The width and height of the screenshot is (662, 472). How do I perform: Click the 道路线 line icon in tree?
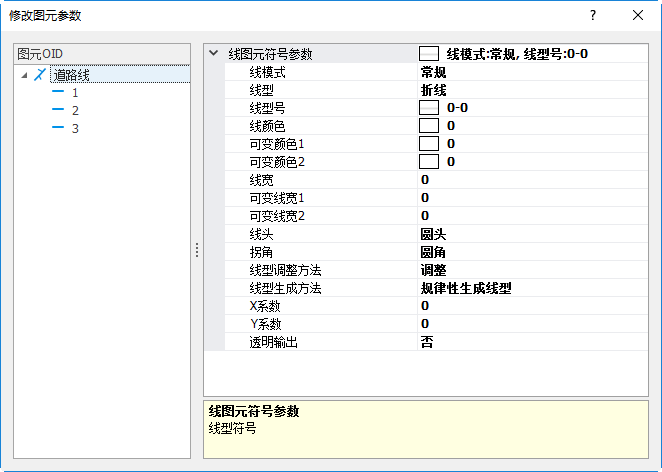pyautogui.click(x=40, y=74)
